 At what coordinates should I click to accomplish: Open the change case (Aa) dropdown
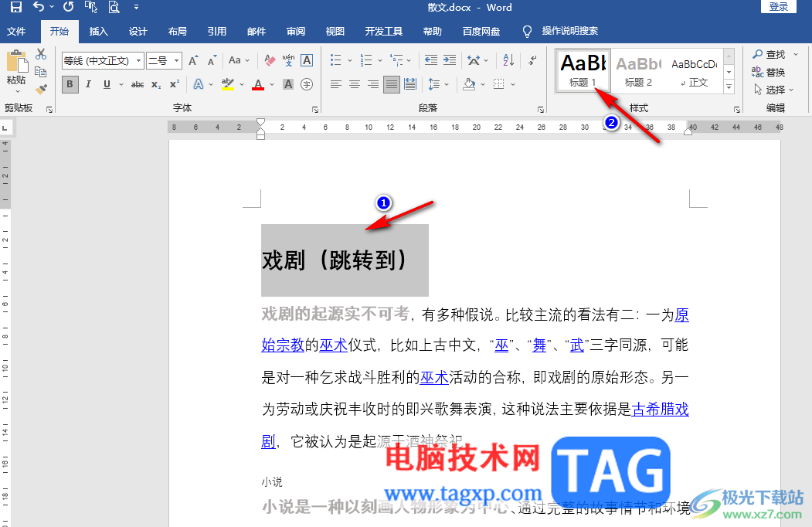tap(240, 60)
